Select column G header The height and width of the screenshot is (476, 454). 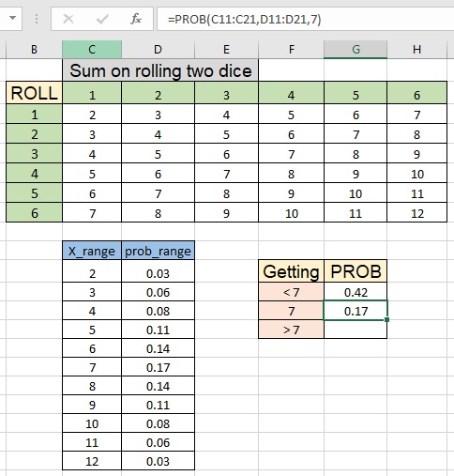(356, 50)
